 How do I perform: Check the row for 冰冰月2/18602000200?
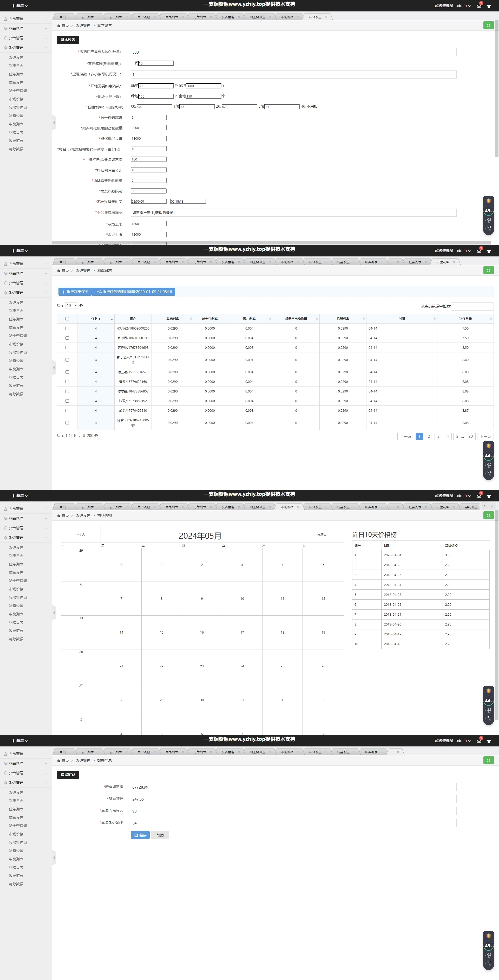67,328
